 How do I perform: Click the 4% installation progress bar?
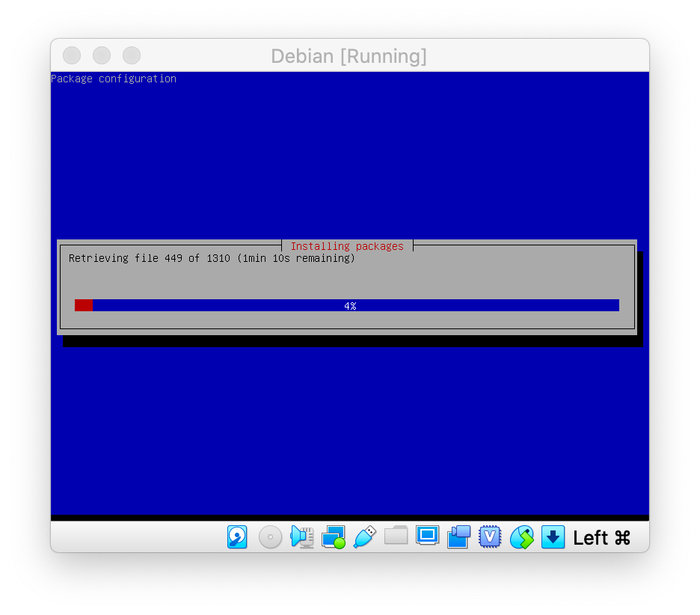coord(346,305)
